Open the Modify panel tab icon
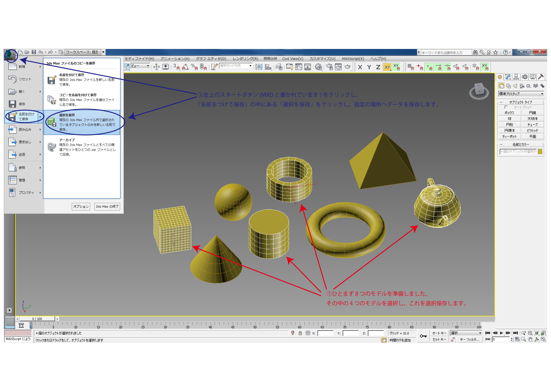The height and width of the screenshot is (392, 551). pyautogui.click(x=508, y=77)
